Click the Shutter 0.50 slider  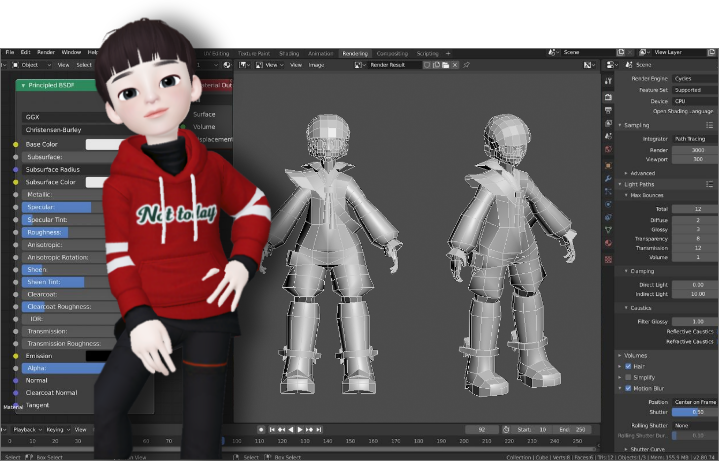695,412
